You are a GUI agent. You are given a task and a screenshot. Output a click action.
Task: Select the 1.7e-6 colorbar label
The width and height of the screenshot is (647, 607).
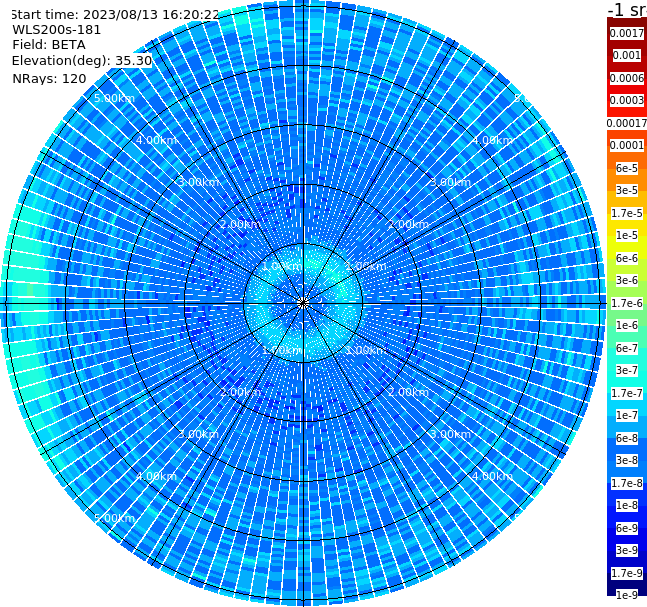pos(627,303)
